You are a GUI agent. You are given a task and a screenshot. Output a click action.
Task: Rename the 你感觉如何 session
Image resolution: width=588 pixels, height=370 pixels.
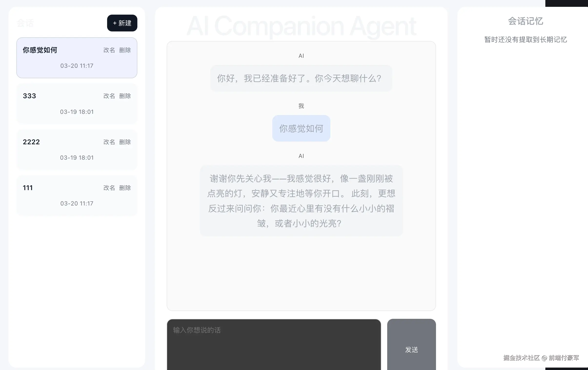pos(109,50)
